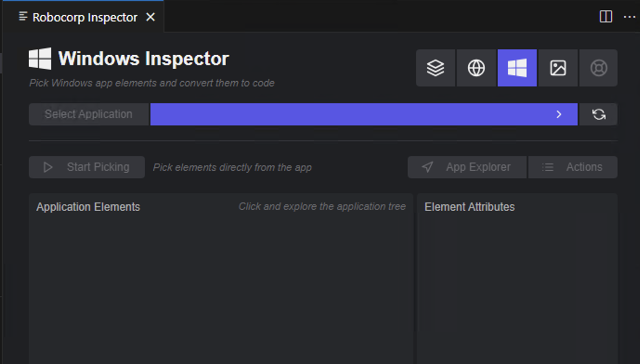Switch to the Image Inspector picture icon
This screenshot has height=364, width=640.
tap(558, 68)
